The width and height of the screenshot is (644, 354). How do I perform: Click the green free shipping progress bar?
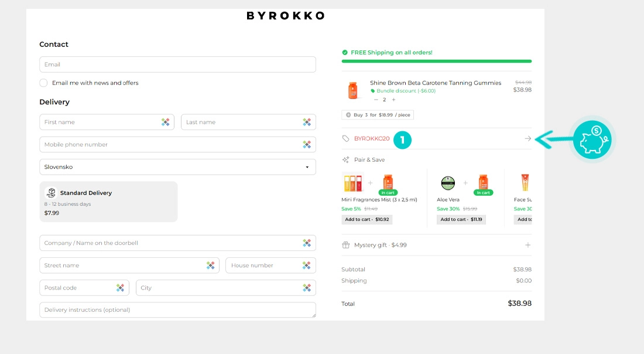click(x=437, y=62)
